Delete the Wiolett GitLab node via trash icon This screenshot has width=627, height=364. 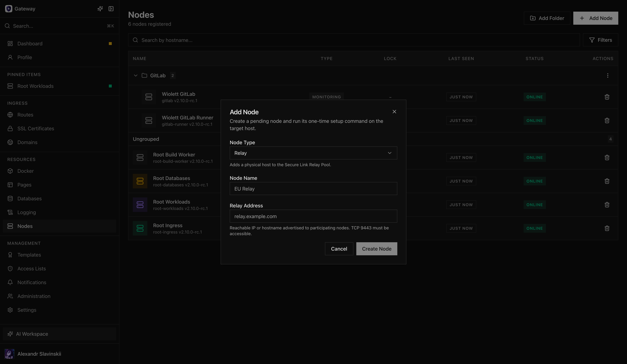point(607,97)
